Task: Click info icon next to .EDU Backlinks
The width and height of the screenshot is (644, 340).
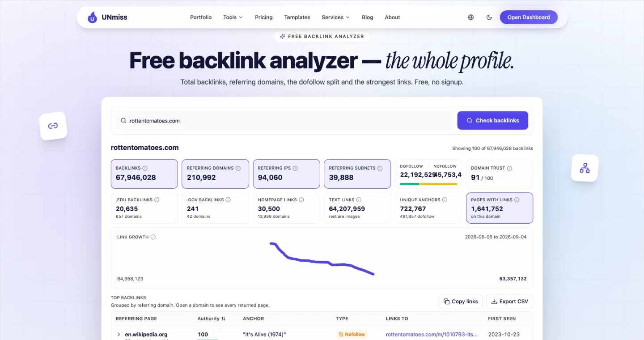Action: tap(157, 200)
